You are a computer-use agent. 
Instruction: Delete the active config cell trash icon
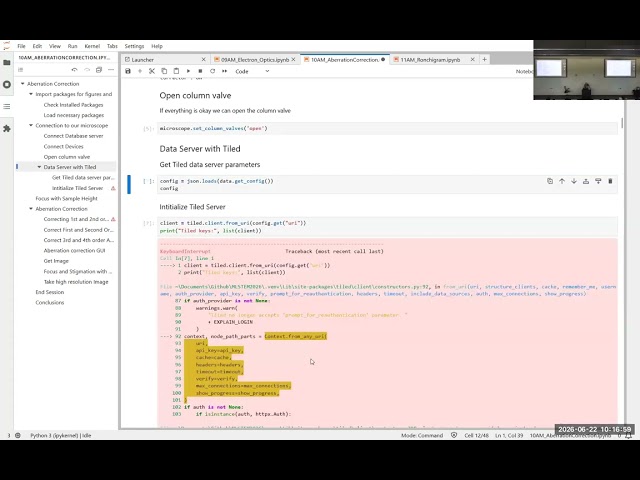610,181
